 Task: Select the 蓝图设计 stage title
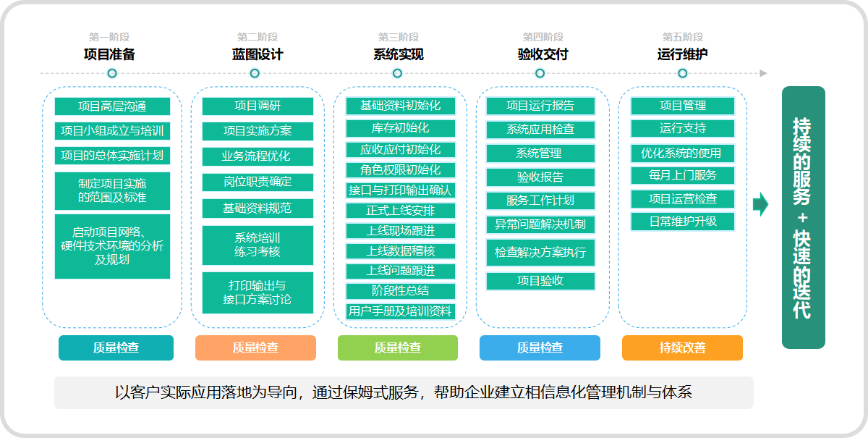pos(258,54)
